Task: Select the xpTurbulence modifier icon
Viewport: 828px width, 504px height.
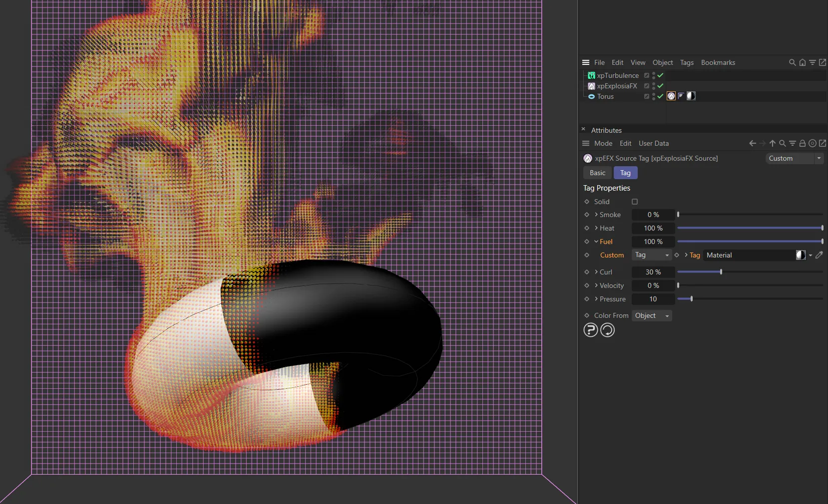Action: (592, 75)
